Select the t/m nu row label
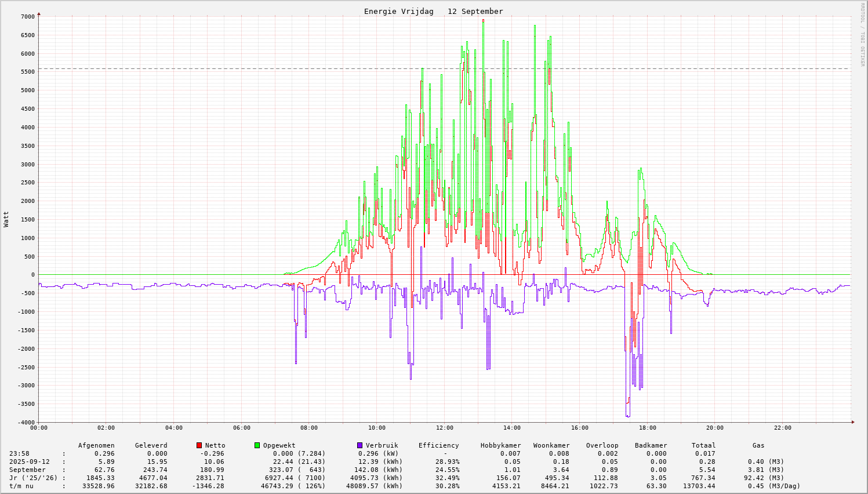This screenshot has height=494, width=868. click(x=21, y=486)
